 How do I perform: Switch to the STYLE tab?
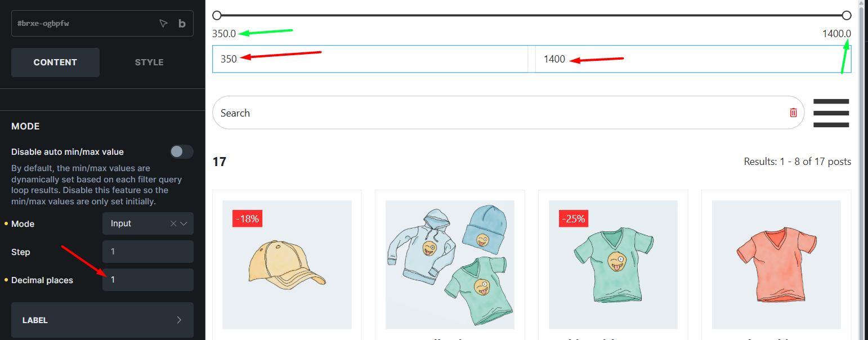tap(149, 62)
